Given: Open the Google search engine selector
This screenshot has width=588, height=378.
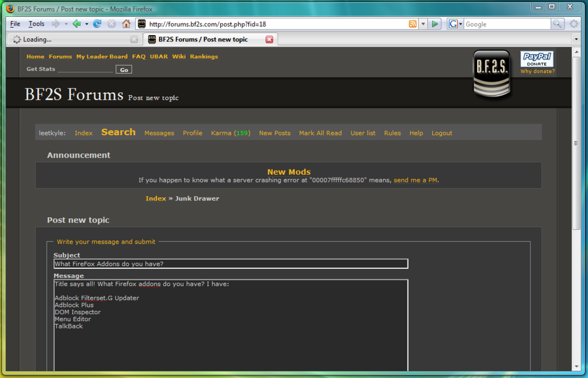Looking at the screenshot, I should [x=455, y=24].
